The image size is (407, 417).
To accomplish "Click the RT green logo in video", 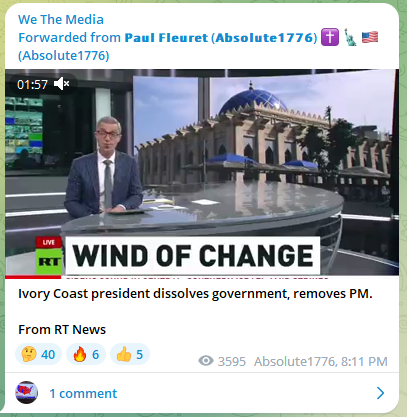I will (x=49, y=262).
